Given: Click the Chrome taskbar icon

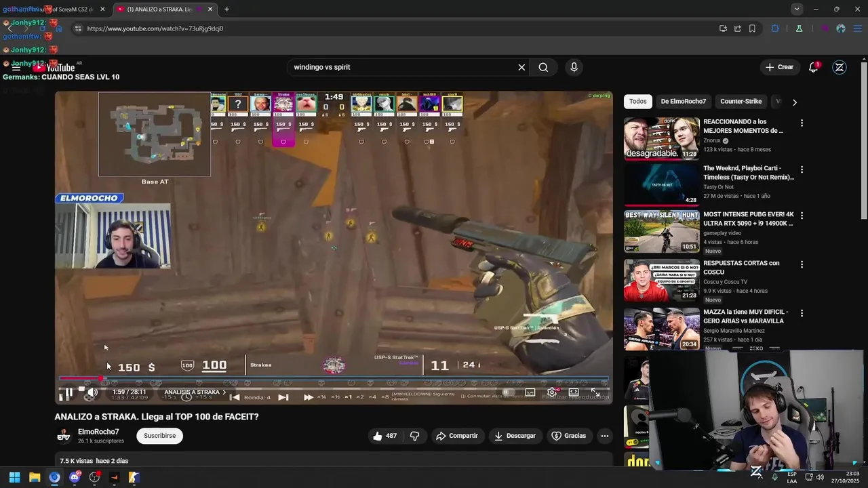Looking at the screenshot, I should (54, 477).
